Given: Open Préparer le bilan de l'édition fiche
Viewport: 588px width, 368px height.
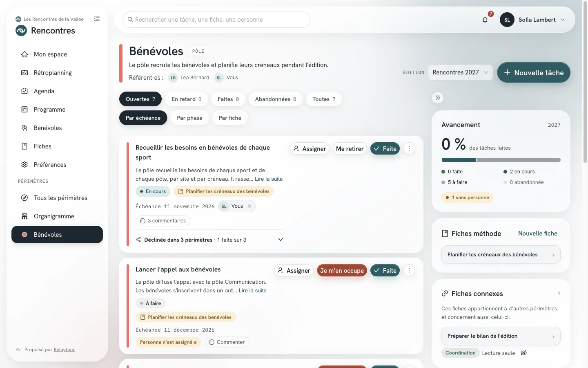Looking at the screenshot, I should coord(501,336).
